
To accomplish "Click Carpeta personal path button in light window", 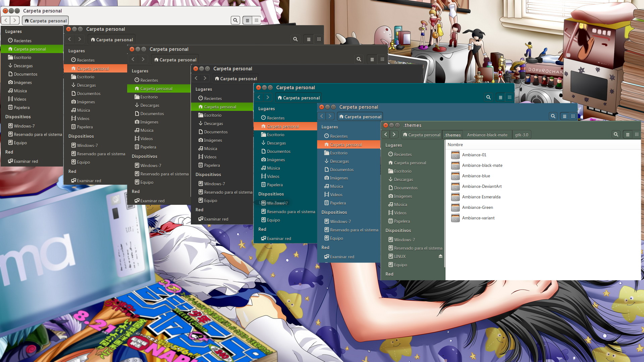I will tap(45, 20).
